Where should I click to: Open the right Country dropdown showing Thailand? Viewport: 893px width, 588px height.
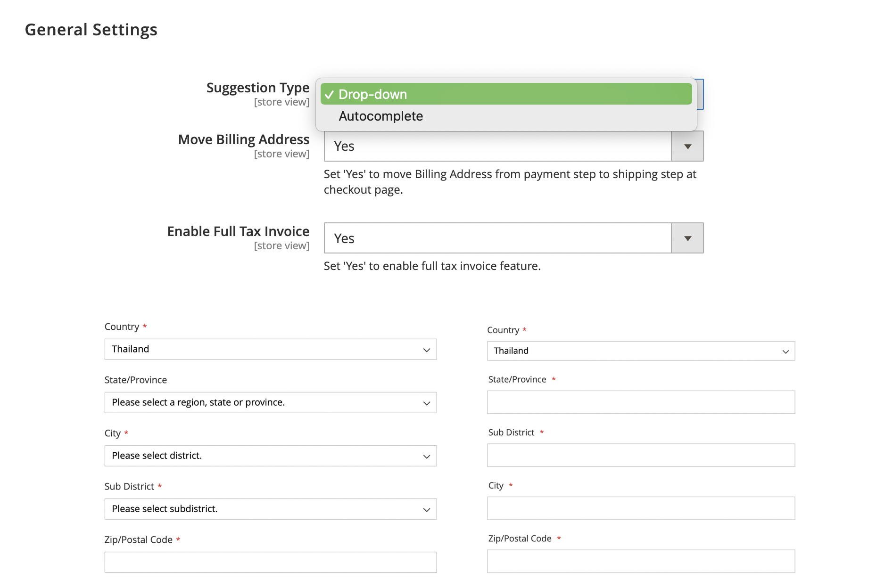[640, 351]
